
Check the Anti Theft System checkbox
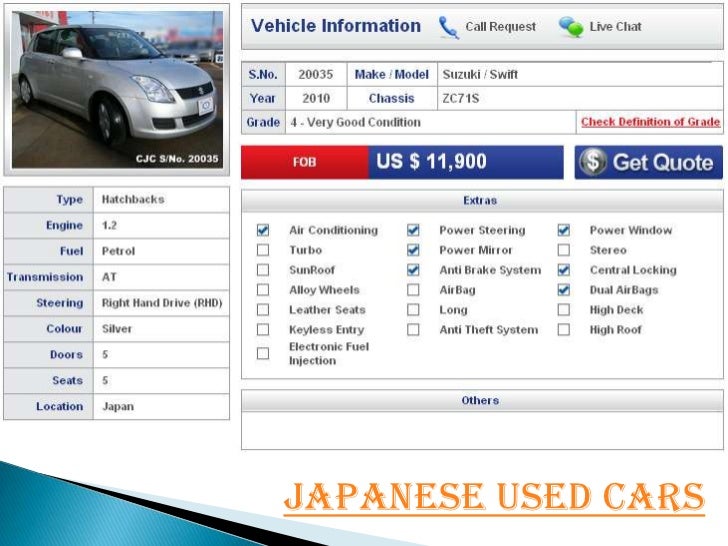[x=413, y=330]
